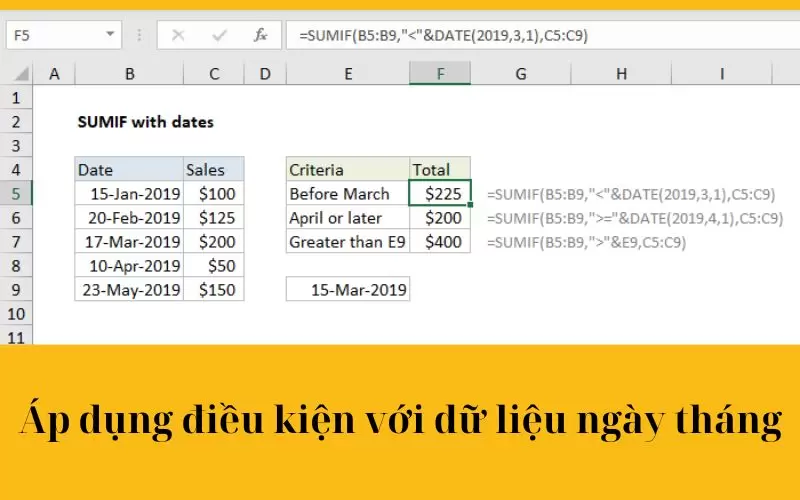Click the 'Total' header cell
The image size is (800, 500).
click(440, 169)
